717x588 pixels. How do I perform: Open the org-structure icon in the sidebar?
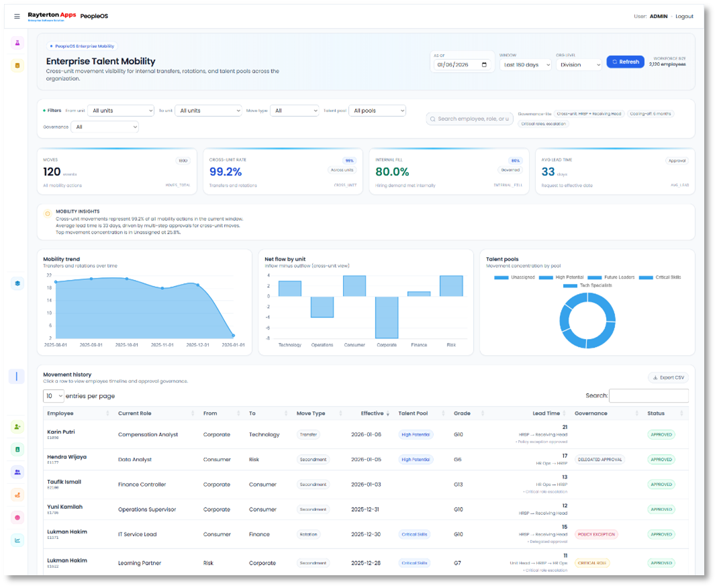coord(17,495)
